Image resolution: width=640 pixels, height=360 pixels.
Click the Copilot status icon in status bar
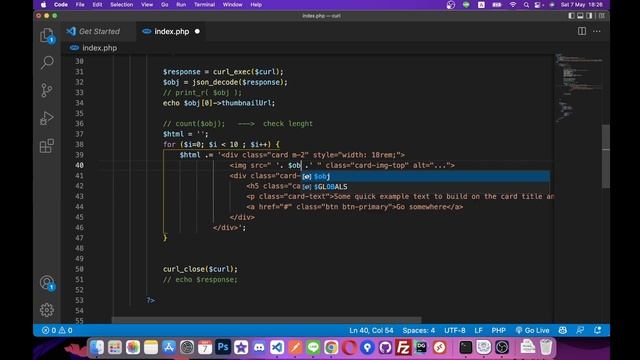562,330
